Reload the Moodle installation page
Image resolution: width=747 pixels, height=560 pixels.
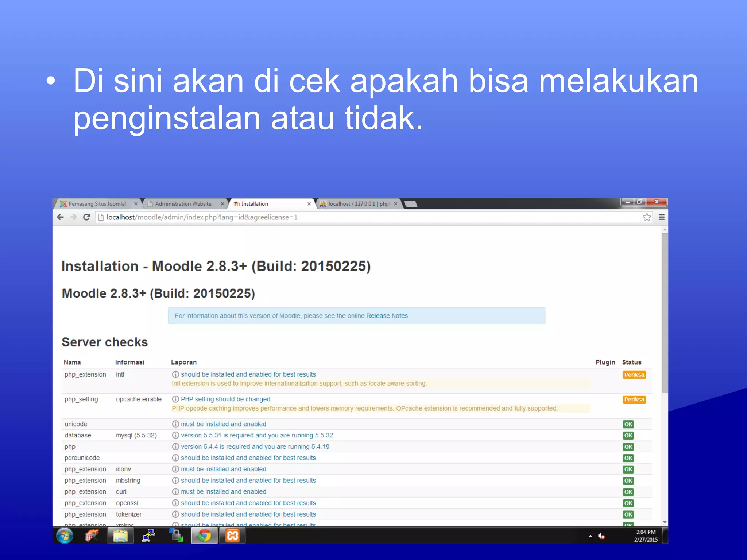(x=86, y=217)
